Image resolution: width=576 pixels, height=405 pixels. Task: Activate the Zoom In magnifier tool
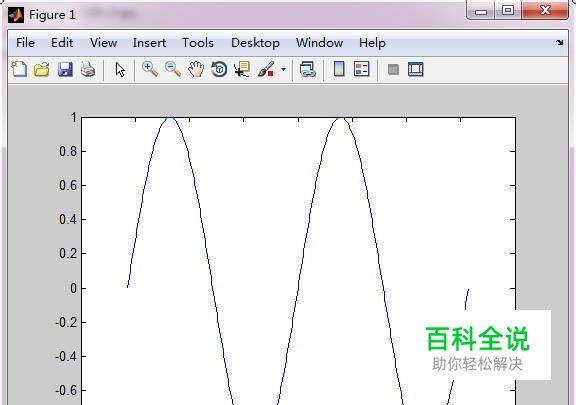point(150,69)
